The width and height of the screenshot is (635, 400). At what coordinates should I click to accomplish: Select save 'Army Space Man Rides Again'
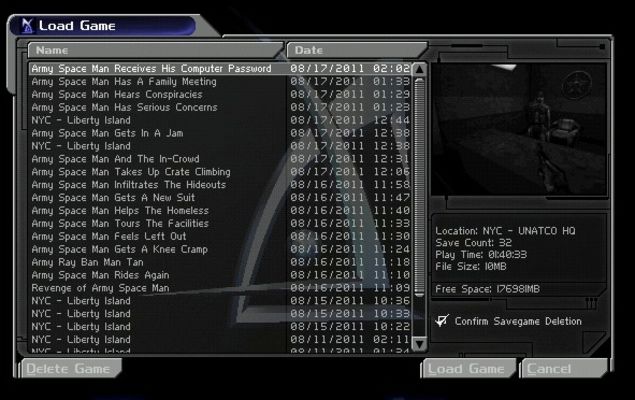220,275
